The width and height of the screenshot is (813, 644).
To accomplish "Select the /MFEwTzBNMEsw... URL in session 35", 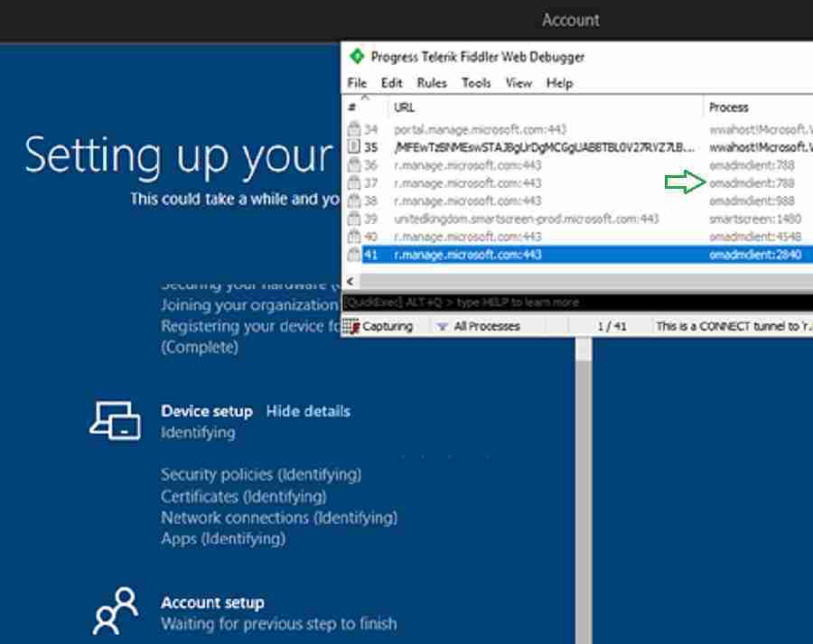I will pos(544,147).
